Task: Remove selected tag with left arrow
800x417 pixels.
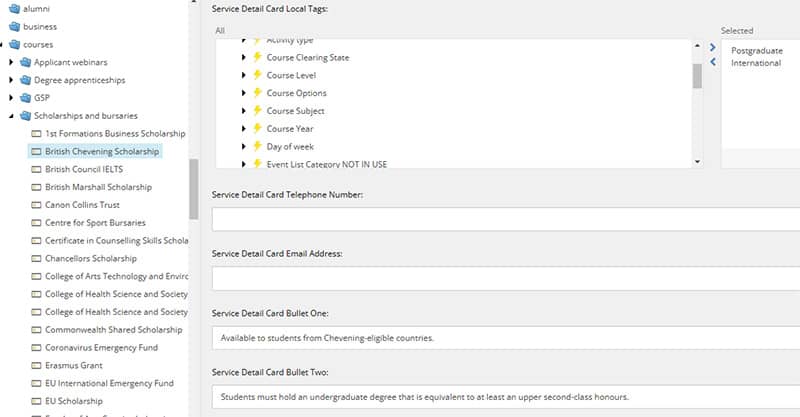Action: (713, 62)
